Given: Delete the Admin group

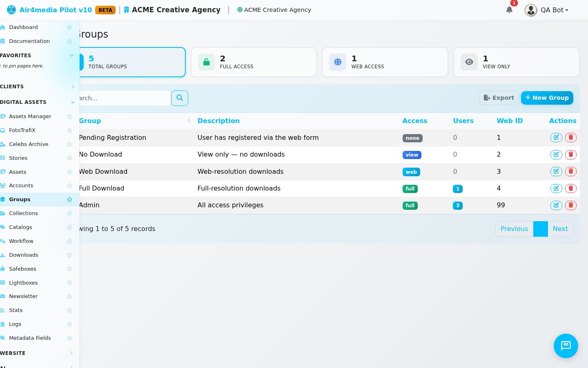Looking at the screenshot, I should click(x=571, y=205).
